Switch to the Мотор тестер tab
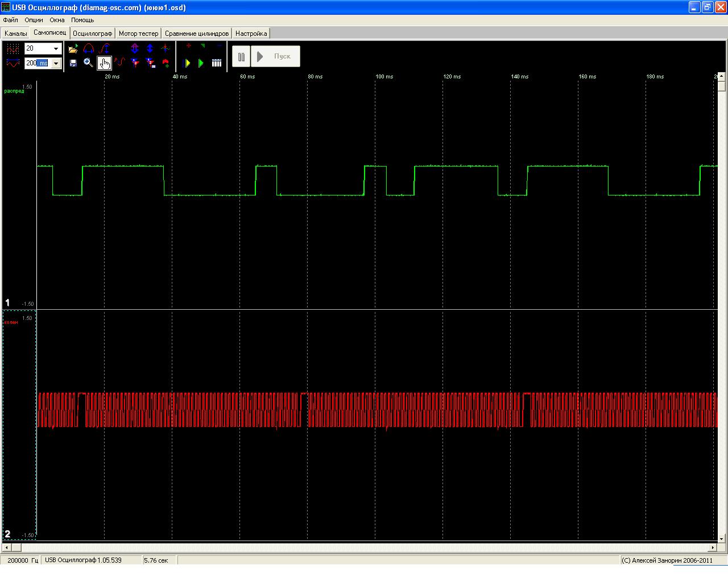Viewport: 728px width, 582px height. [138, 34]
